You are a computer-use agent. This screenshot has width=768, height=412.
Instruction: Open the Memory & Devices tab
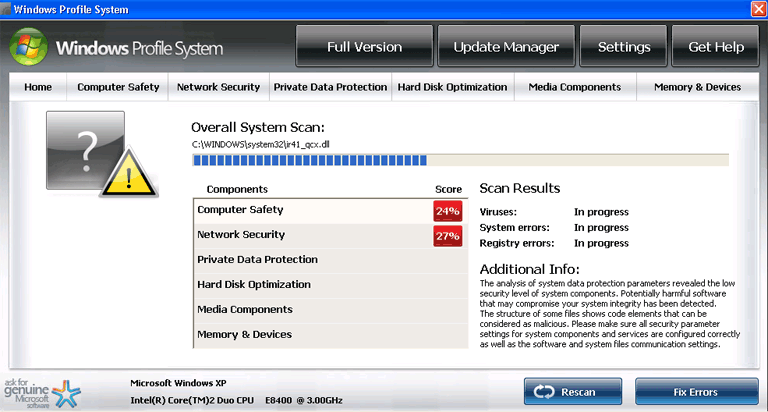point(697,87)
